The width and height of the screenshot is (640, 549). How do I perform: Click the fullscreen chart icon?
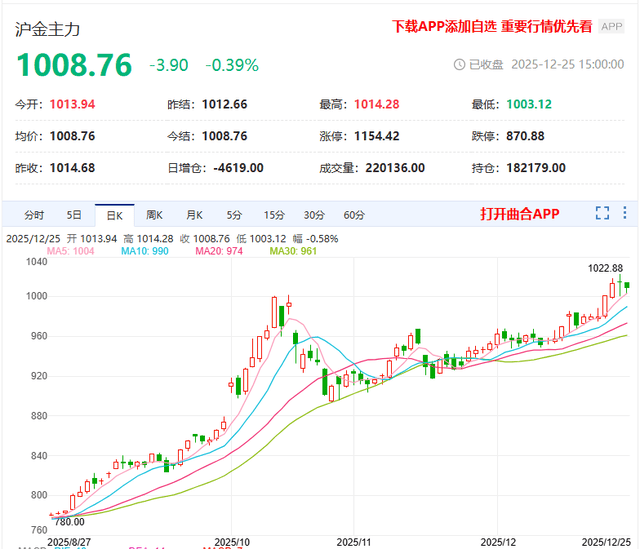tap(602, 213)
